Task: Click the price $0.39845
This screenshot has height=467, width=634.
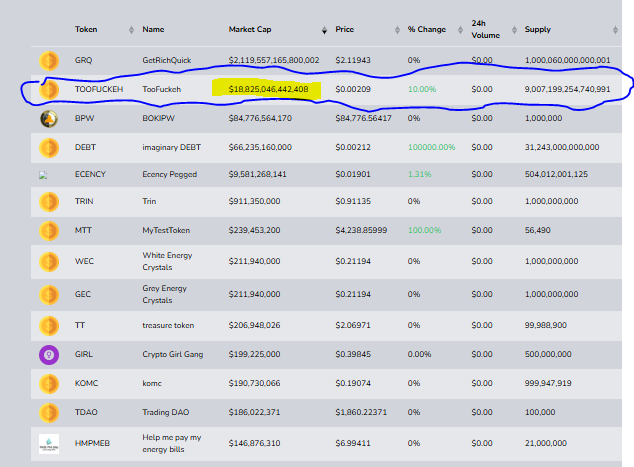Action: [x=353, y=354]
